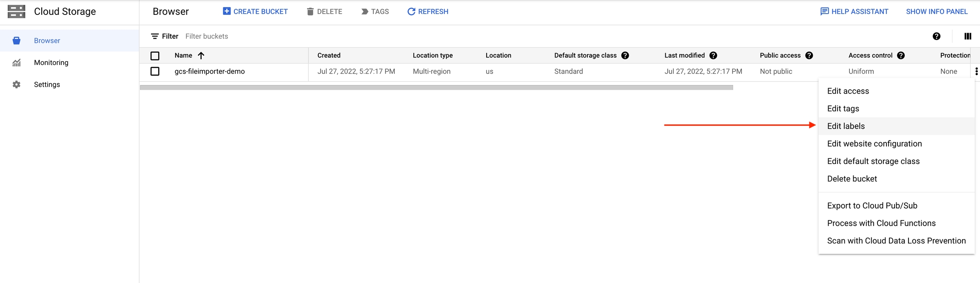Choose Edit website configuration
The height and width of the screenshot is (283, 980).
897,144
